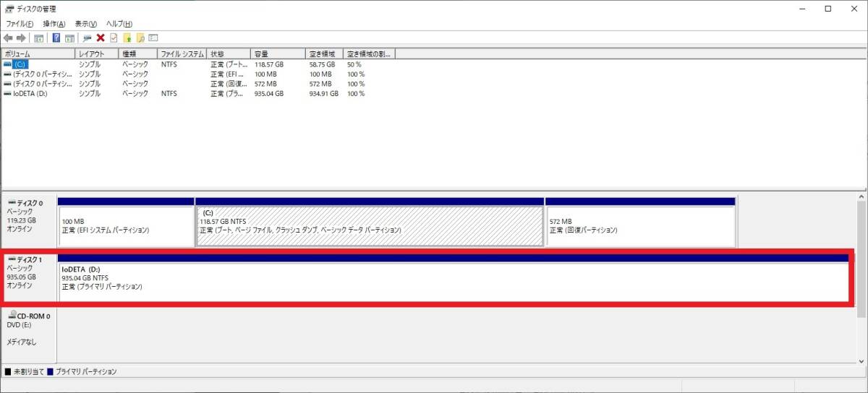
Task: Click the Forward arrow toolbar icon
Action: [21, 38]
